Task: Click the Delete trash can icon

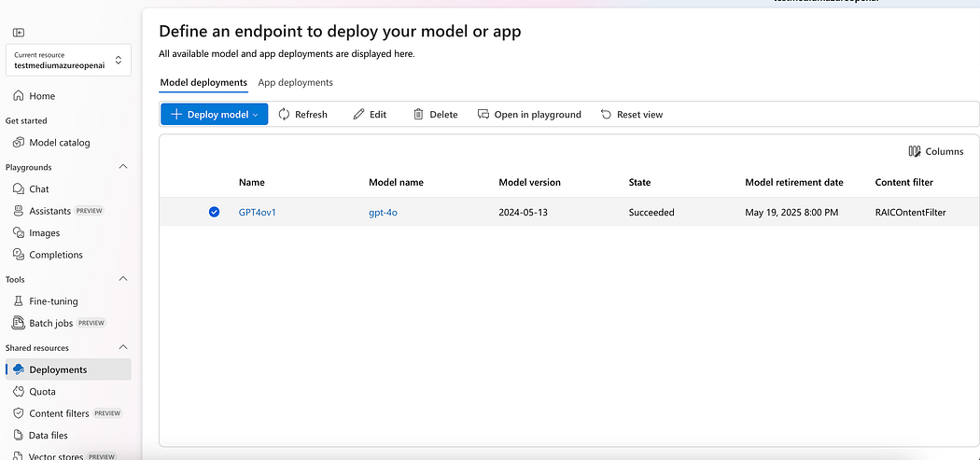Action: click(x=418, y=115)
